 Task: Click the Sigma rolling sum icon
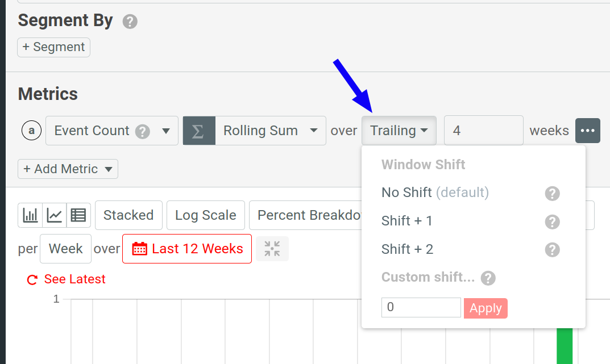click(199, 130)
